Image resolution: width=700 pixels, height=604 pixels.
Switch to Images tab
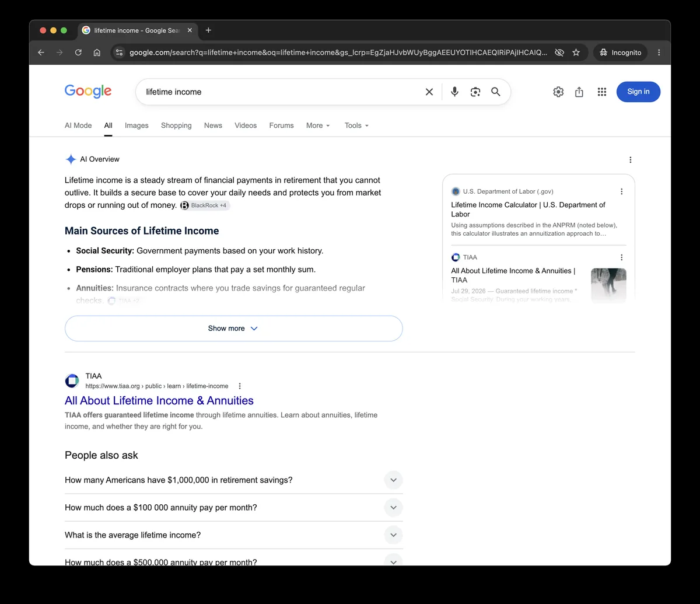pos(136,125)
